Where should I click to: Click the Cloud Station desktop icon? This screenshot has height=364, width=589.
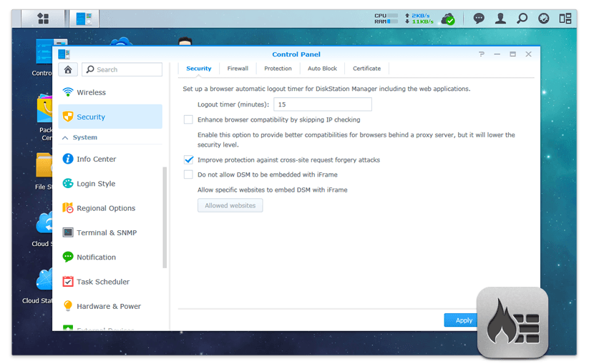44,279
